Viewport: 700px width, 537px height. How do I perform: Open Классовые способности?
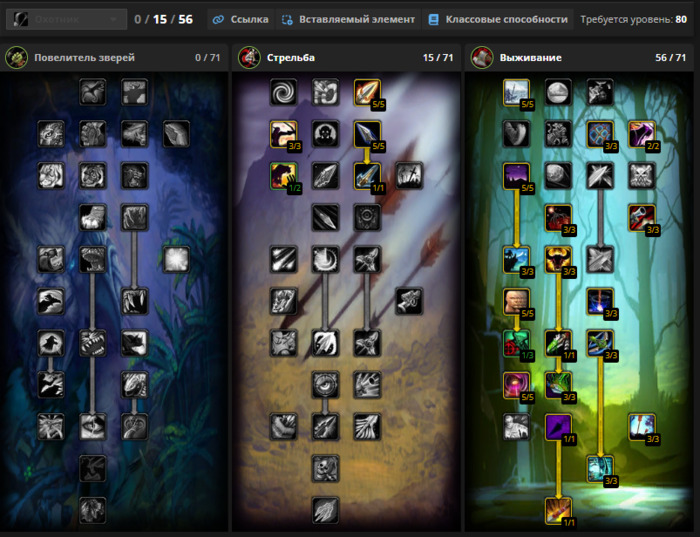(498, 20)
